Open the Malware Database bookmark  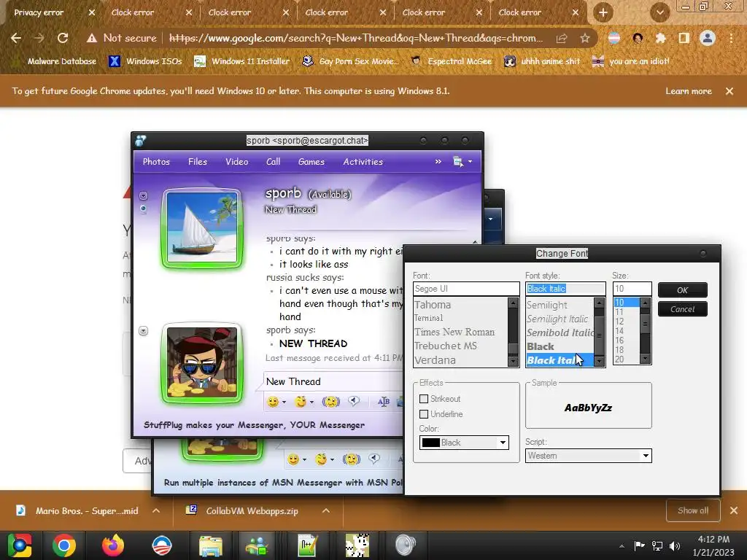click(55, 61)
